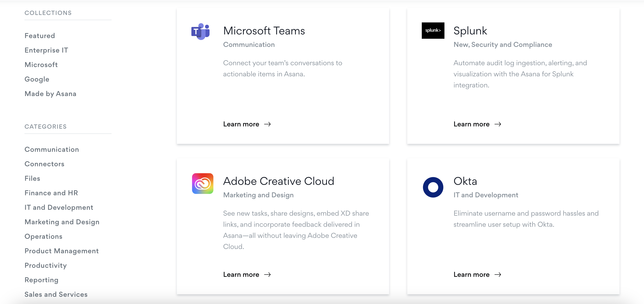644x304 pixels.
Task: Expand the Product Management category
Action: coord(62,251)
